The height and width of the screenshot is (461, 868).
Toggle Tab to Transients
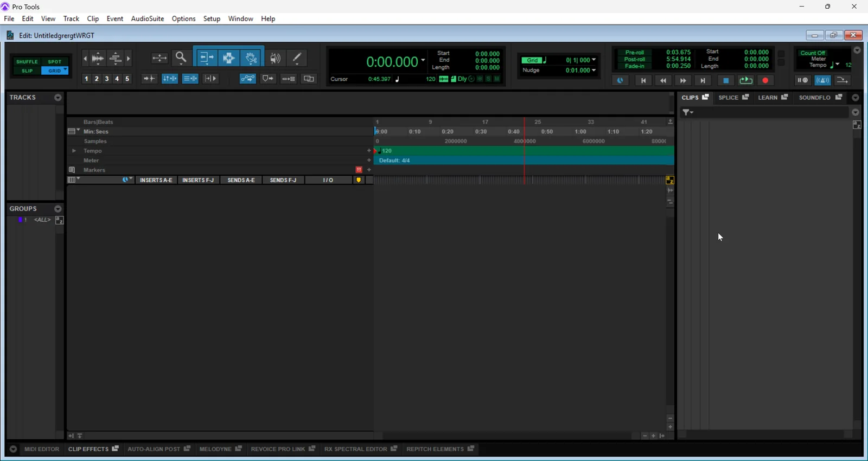pyautogui.click(x=149, y=79)
